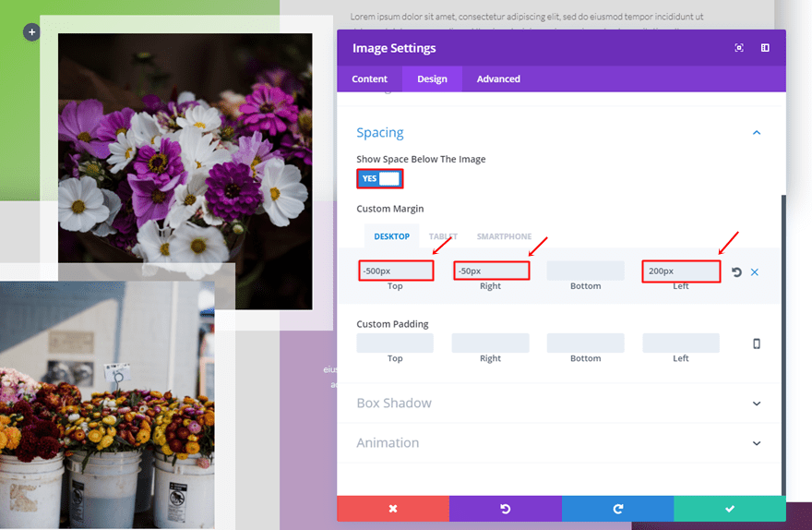Screen dimensions: 812x530
Task: Expand the Animation section
Action: pyautogui.click(x=757, y=443)
